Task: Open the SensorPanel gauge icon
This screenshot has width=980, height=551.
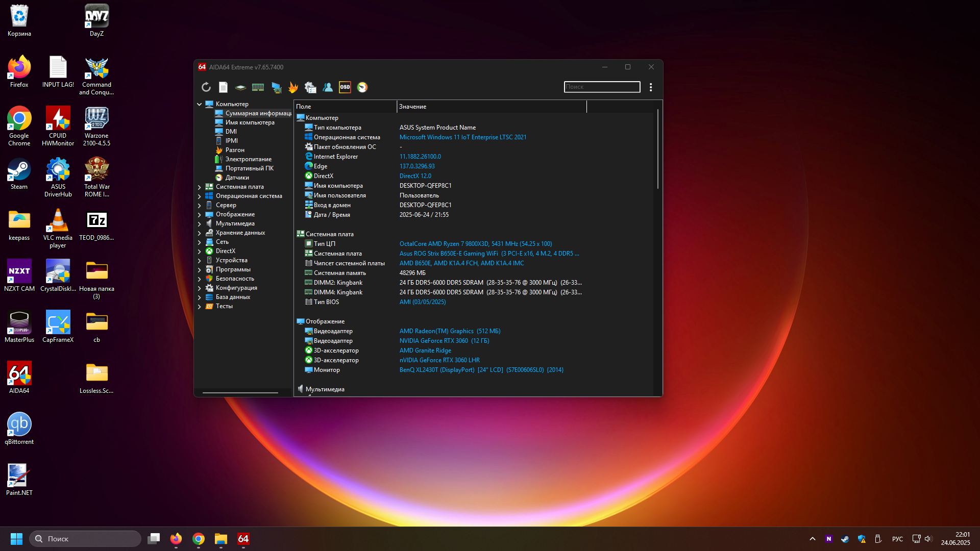Action: pyautogui.click(x=362, y=87)
